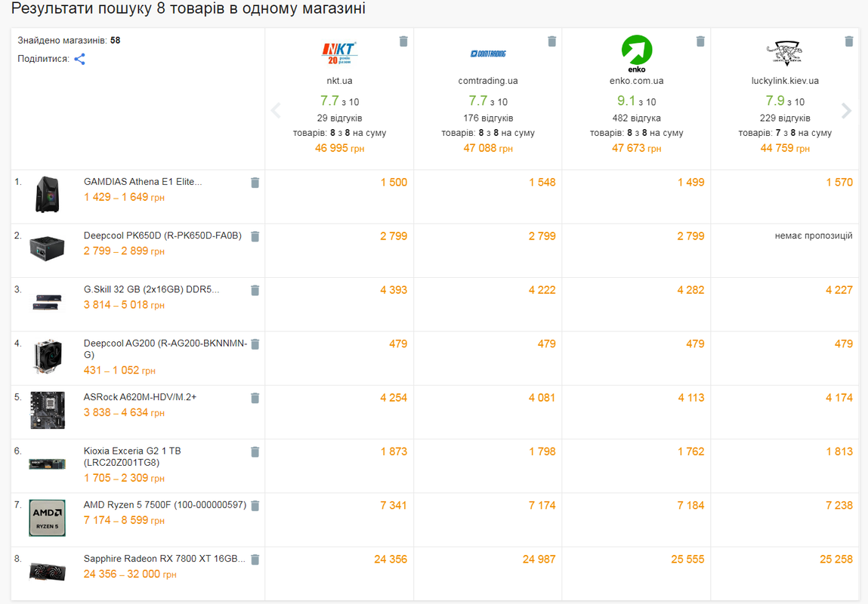Open GAMDIAS Athena E1 Elite product link
Image resolution: width=868 pixels, height=604 pixels.
[x=143, y=181]
